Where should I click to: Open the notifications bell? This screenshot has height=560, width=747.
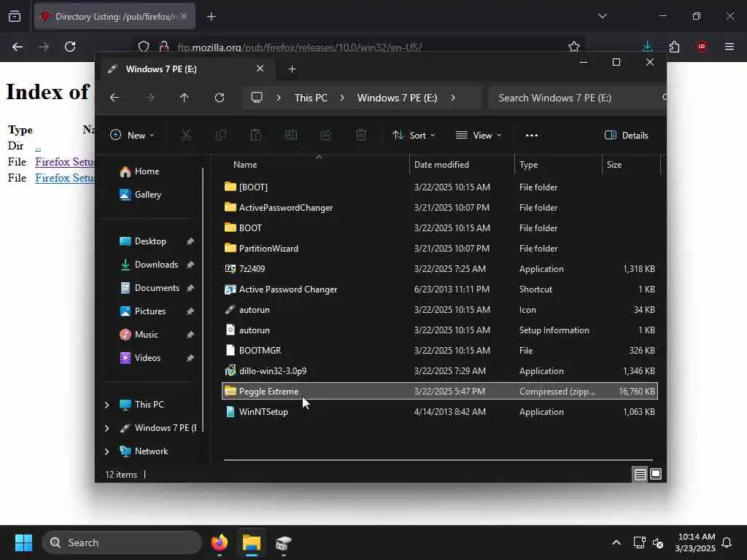727,542
